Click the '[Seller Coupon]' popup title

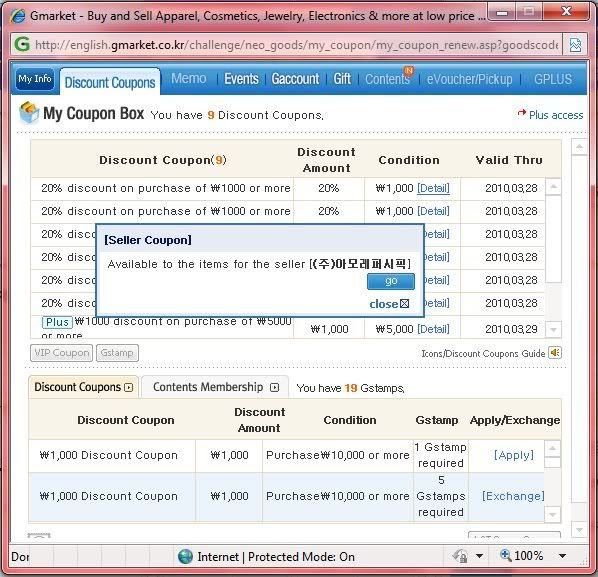coord(148,240)
